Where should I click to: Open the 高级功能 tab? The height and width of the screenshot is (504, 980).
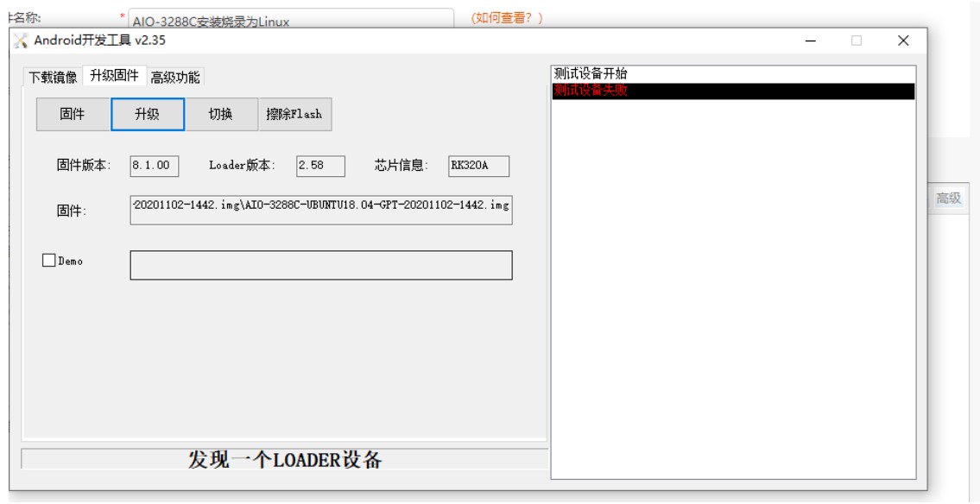tap(175, 77)
